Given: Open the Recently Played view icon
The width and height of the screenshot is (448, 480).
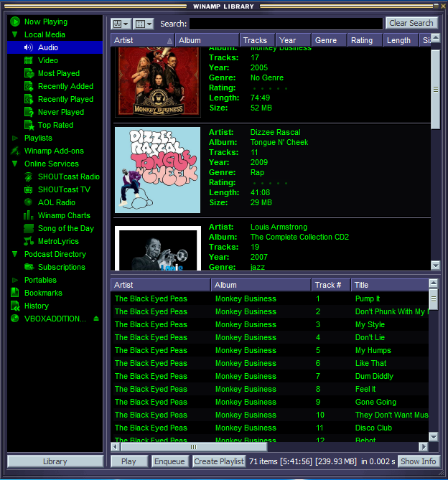Looking at the screenshot, I should point(29,99).
